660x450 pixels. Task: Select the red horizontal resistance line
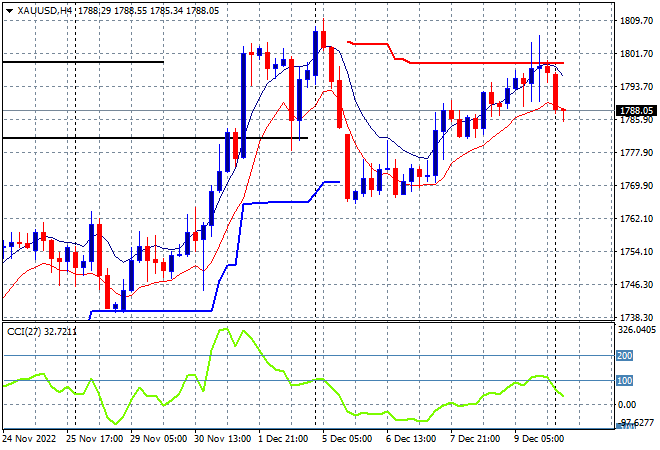pyautogui.click(x=486, y=63)
